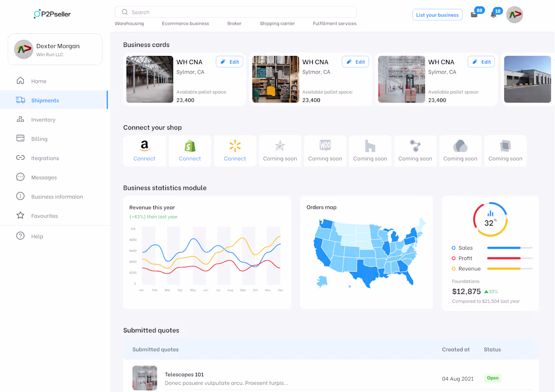Open Messages with the chat bubble icon
This screenshot has width=555, height=392.
20,177
